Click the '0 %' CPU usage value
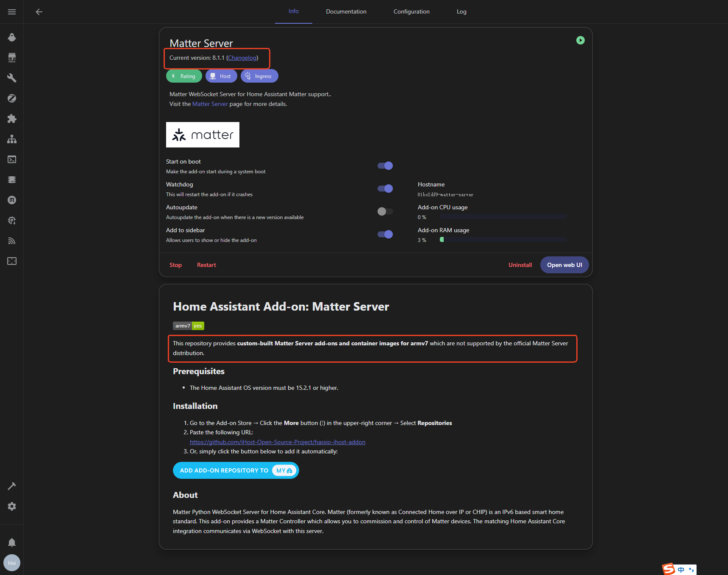This screenshot has height=575, width=728. coord(422,217)
